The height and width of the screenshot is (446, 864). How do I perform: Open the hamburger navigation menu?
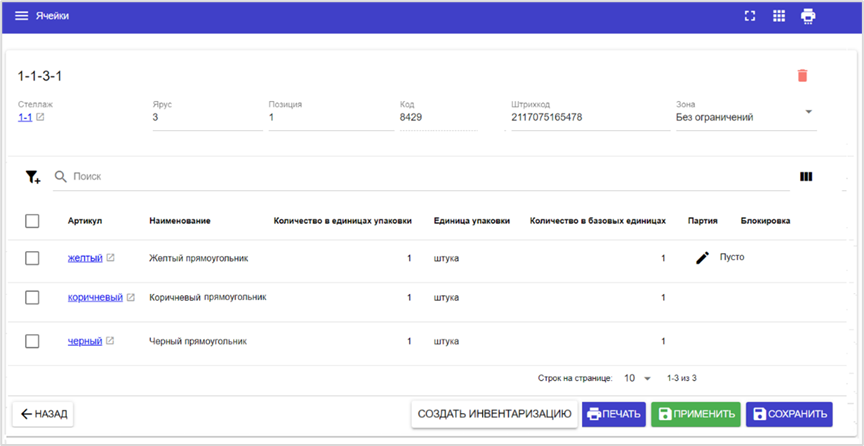pos(21,16)
